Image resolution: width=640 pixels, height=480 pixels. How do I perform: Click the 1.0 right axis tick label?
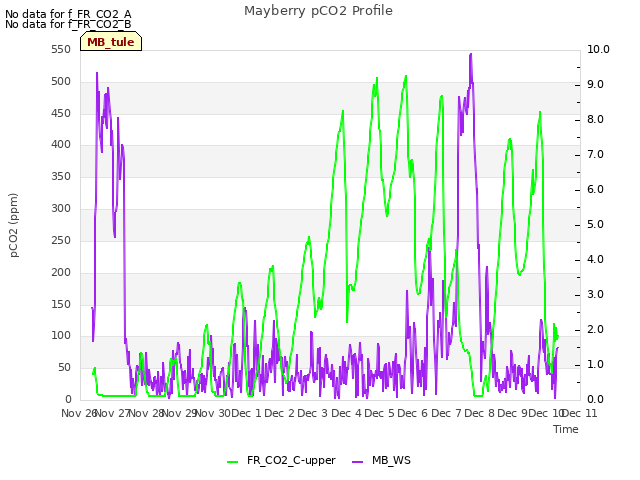(596, 364)
